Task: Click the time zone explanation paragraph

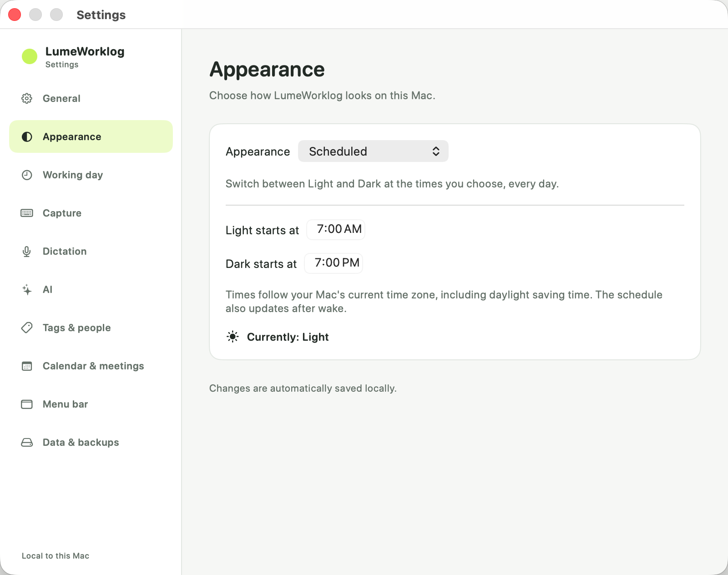Action: [x=444, y=301]
